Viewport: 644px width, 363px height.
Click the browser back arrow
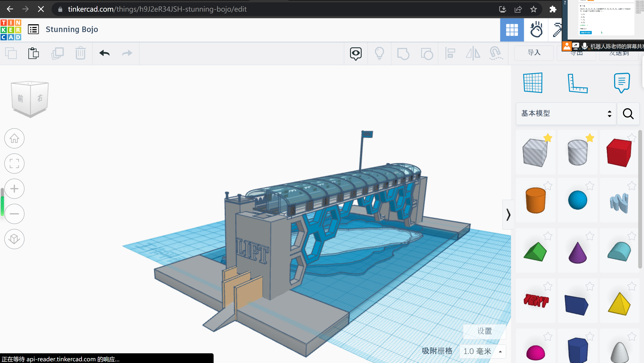tap(10, 9)
